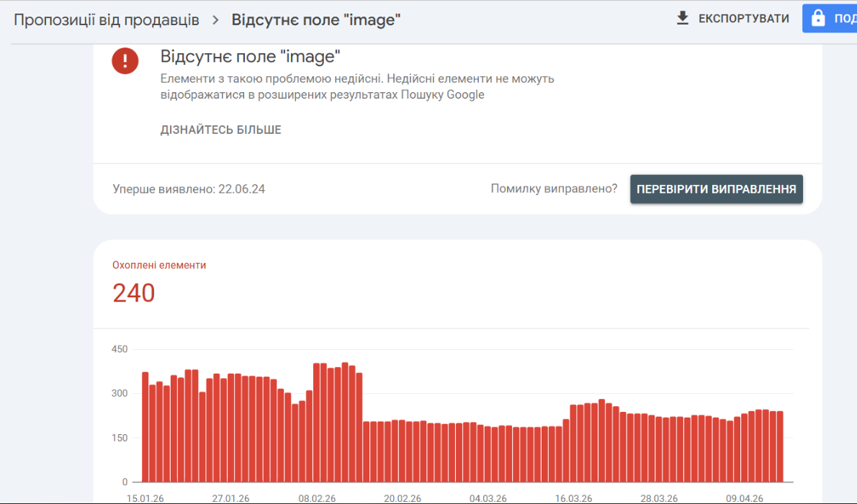Click the chart date label 27.01.26

230,498
